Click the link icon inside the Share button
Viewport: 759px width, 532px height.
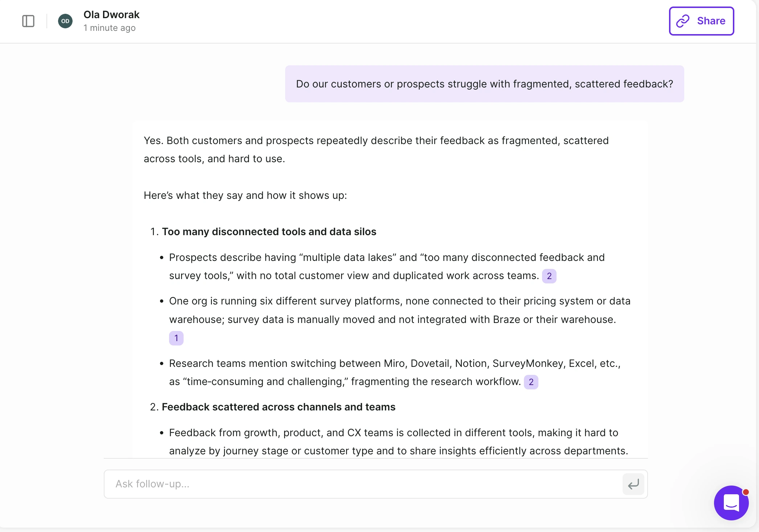click(x=684, y=21)
